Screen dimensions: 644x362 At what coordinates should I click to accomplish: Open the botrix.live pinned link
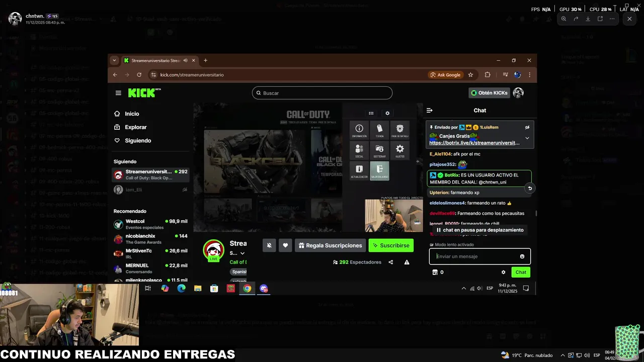[x=474, y=143]
